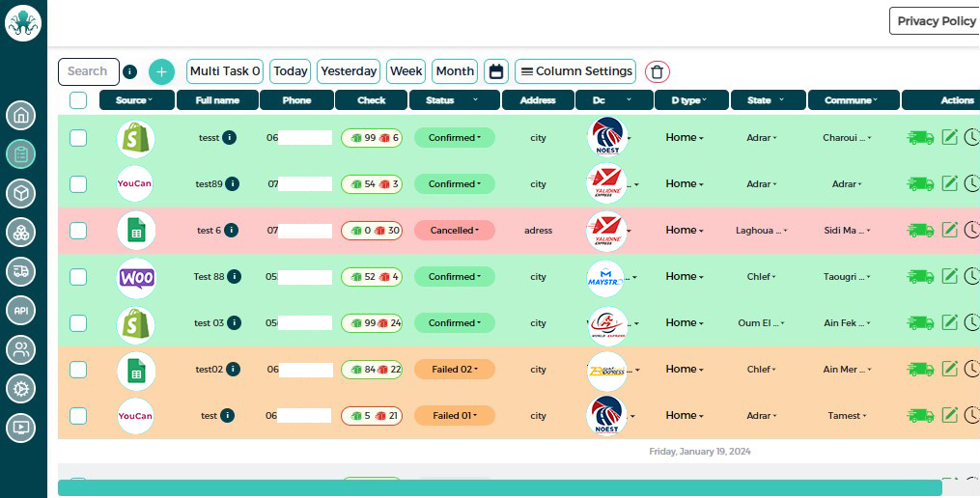Expand the Failed 02 status dropdown
This screenshot has width=980, height=498.
454,370
